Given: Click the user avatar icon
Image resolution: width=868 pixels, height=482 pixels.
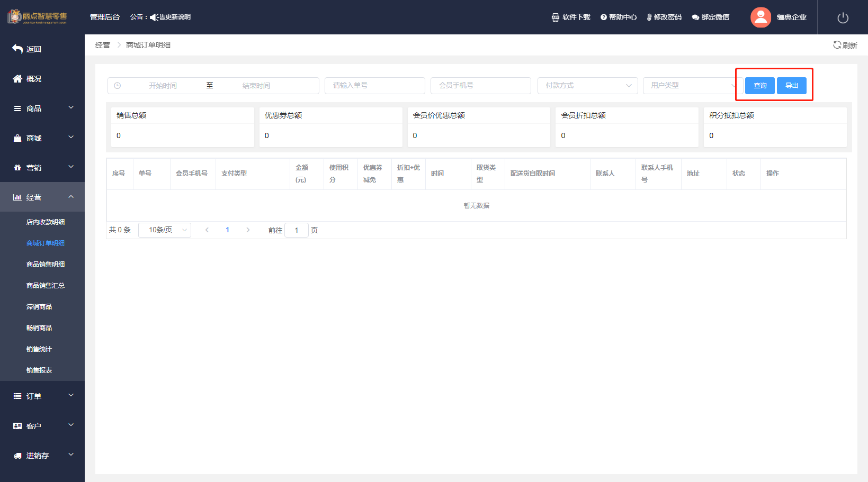Looking at the screenshot, I should point(760,17).
